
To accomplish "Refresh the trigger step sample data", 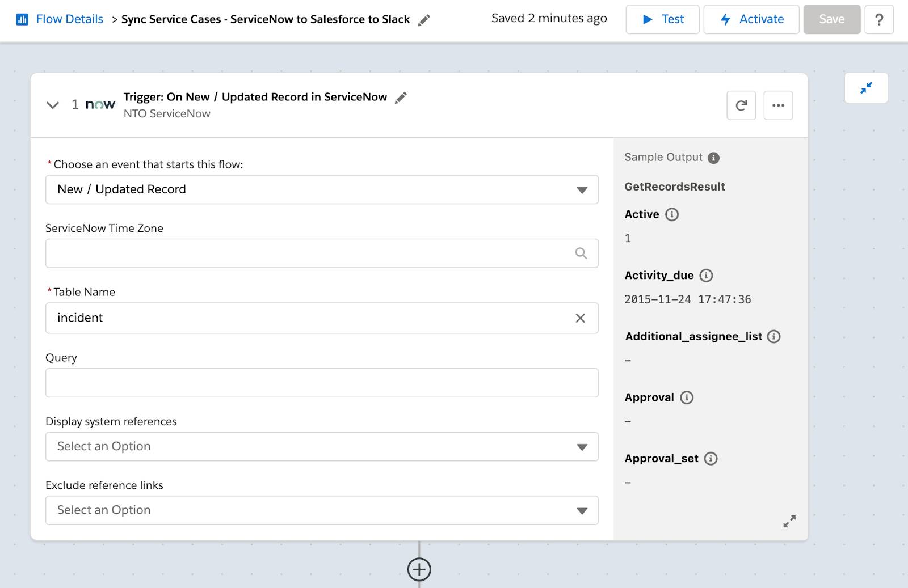I will (x=741, y=105).
